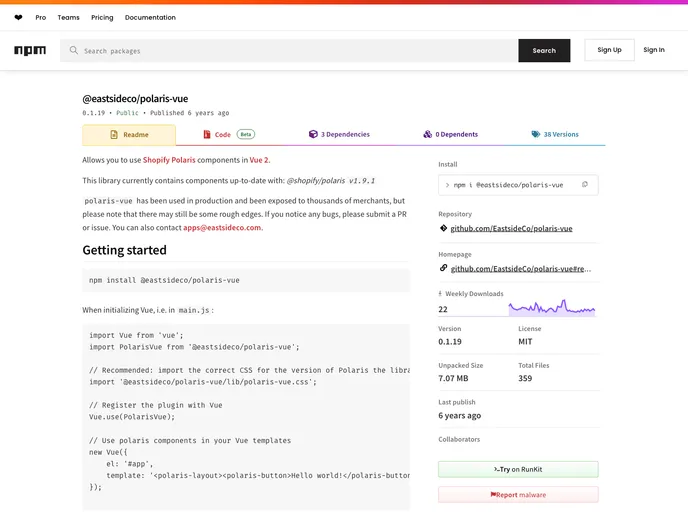Click the 'Published 6 years ago' text
Image resolution: width=688 pixels, height=512 pixels.
pos(190,113)
